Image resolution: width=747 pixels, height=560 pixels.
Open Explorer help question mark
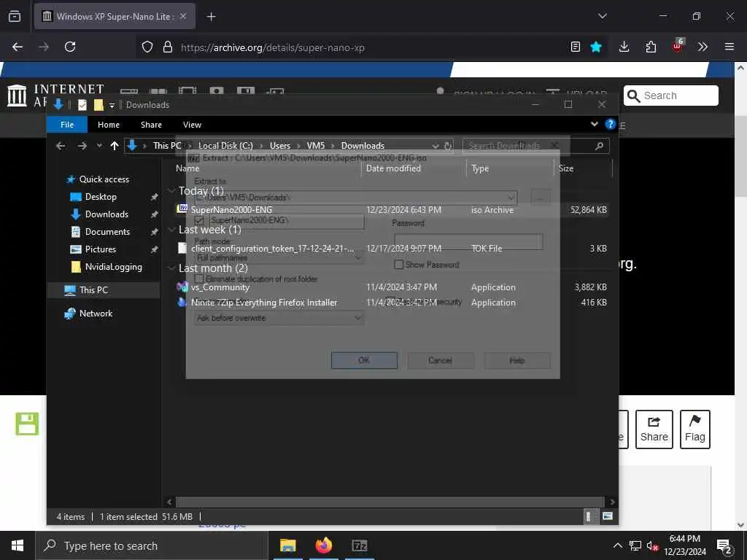pyautogui.click(x=611, y=124)
